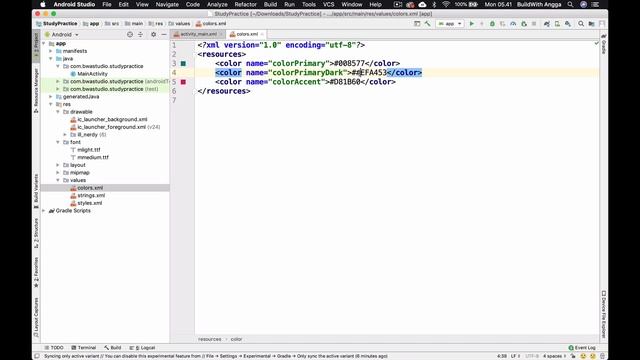This screenshot has width=640, height=360.
Task: Click the Scroll from Source target icon
Action: [x=130, y=35]
